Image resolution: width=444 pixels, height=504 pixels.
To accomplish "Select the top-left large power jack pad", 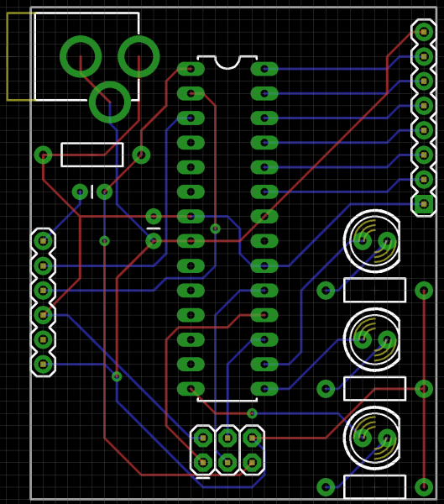I will pyautogui.click(x=81, y=56).
